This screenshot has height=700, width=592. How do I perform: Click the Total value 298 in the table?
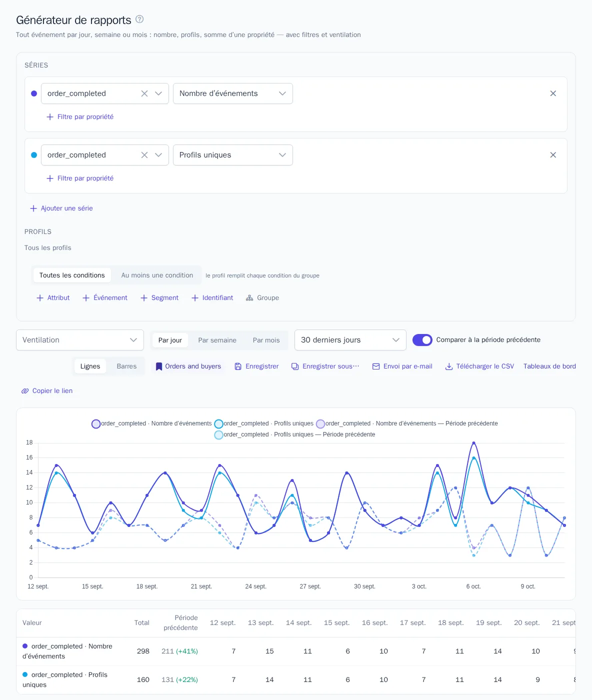[143, 651]
